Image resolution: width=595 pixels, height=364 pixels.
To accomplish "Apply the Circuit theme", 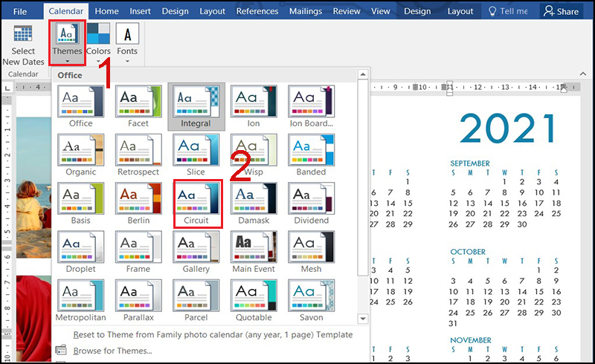I will tap(196, 204).
